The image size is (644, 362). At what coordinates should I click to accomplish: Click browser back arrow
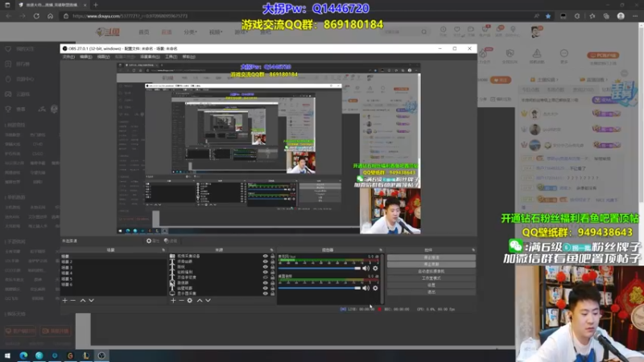pos(9,16)
